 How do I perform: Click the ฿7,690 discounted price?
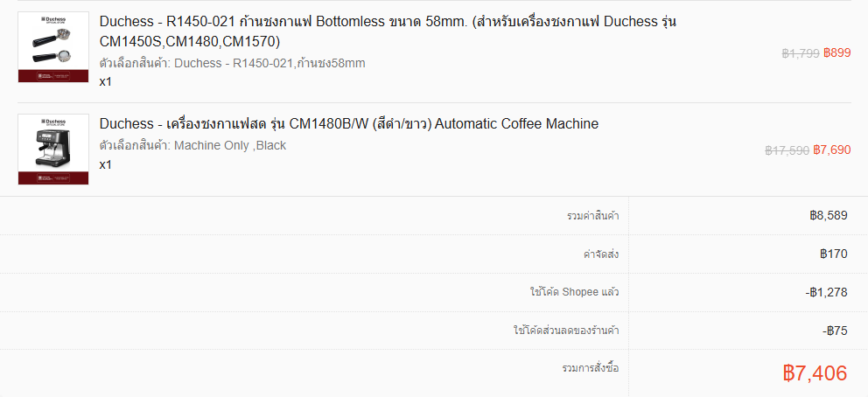coord(832,150)
